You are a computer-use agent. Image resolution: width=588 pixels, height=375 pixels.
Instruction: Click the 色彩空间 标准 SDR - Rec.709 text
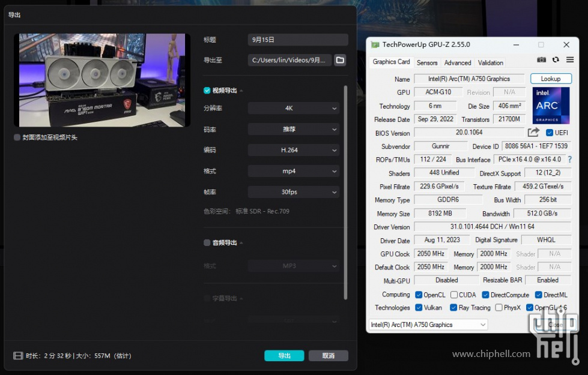tap(246, 211)
